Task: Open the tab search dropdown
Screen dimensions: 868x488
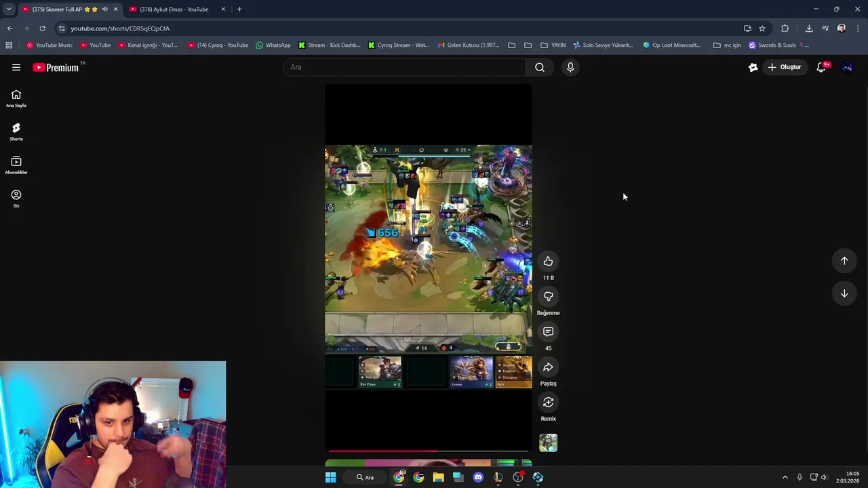Action: click(9, 9)
